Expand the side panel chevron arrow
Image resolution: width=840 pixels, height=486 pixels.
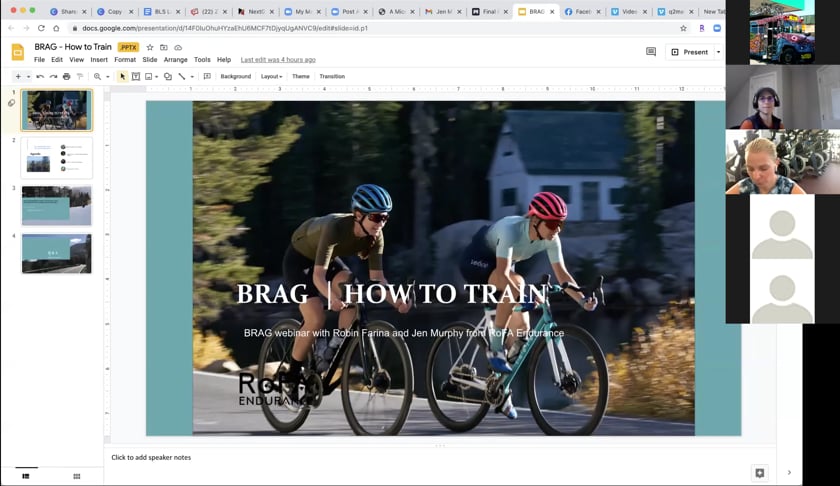coord(789,473)
